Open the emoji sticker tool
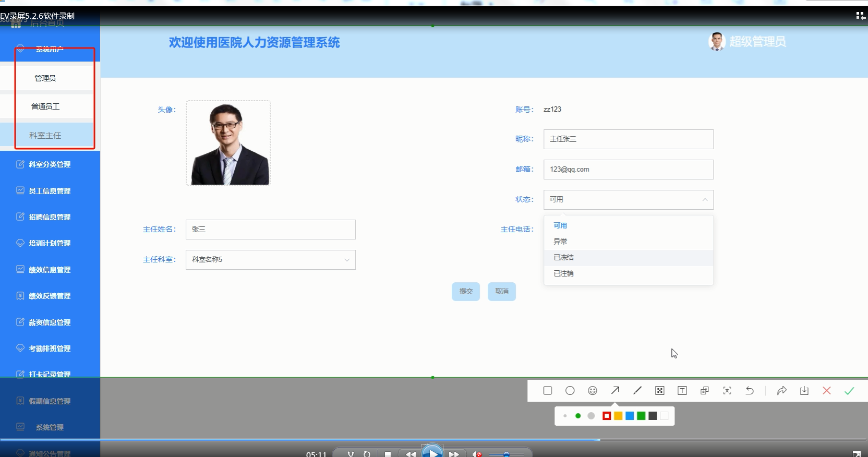Viewport: 868px width, 457px height. (x=592, y=391)
